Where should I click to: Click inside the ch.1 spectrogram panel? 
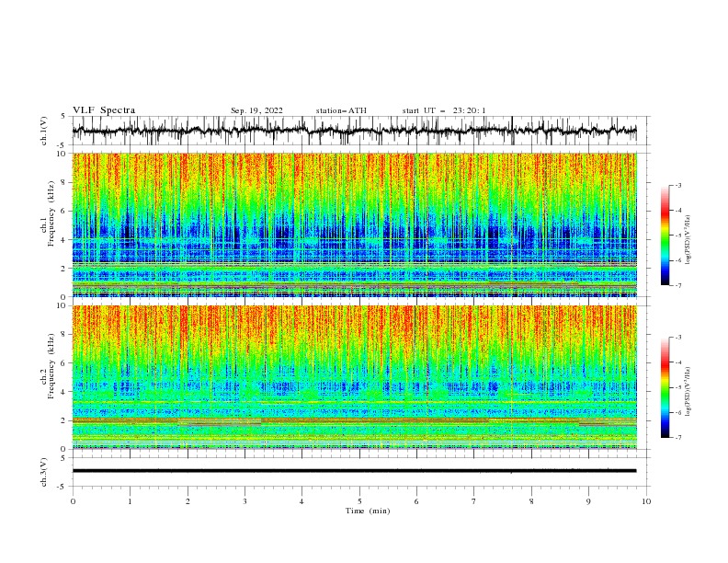pyautogui.click(x=354, y=224)
